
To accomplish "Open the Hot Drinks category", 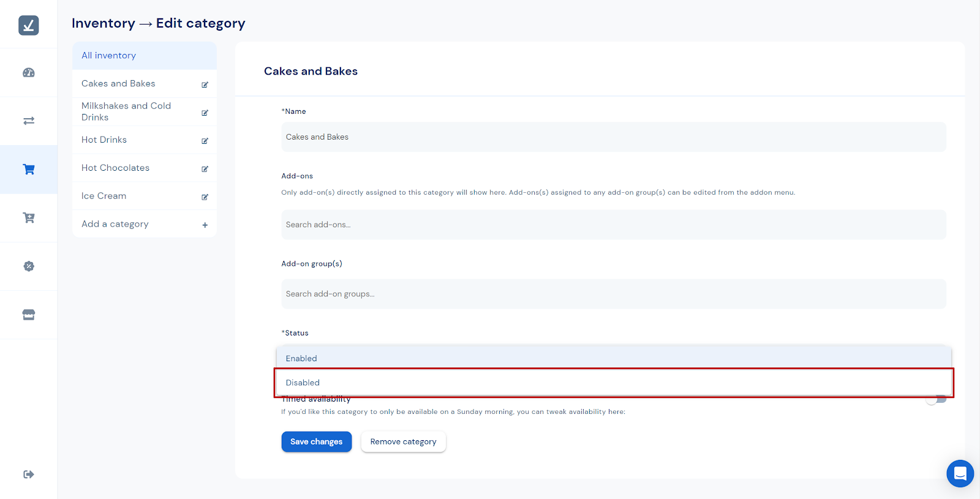I will coord(104,140).
